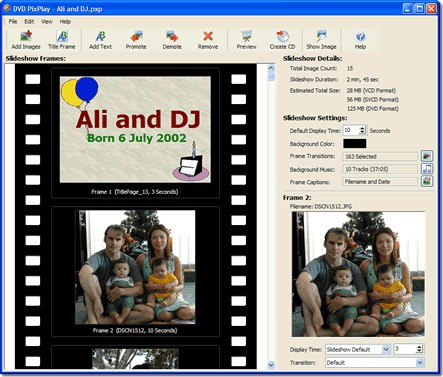Insert a Title Frame from the toolbar
The width and height of the screenshot is (443, 377).
coord(62,40)
